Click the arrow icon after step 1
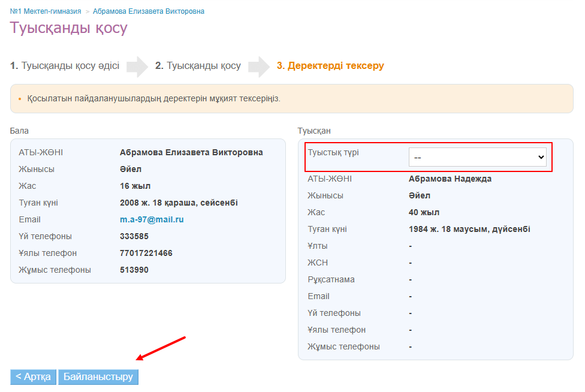 point(137,67)
